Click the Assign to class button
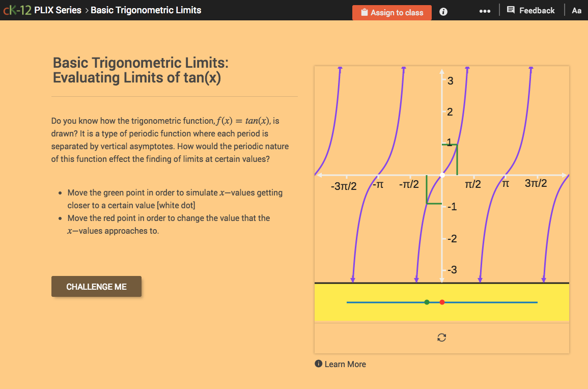The image size is (588, 389). (x=391, y=12)
